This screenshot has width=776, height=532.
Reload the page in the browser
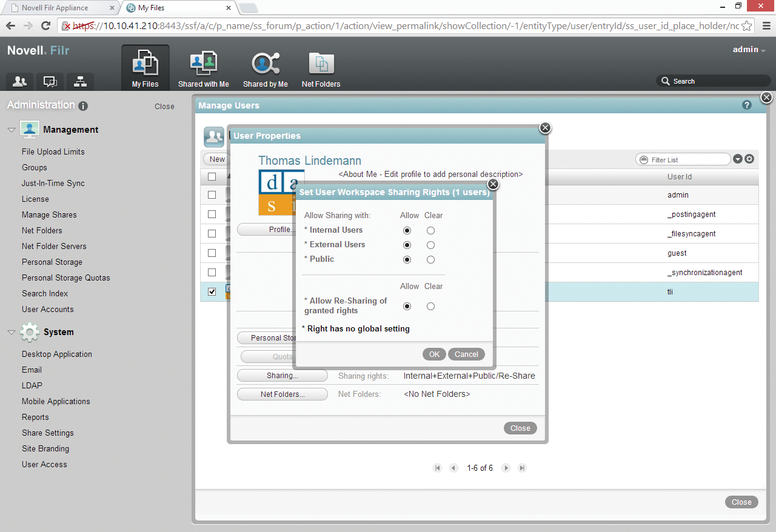pyautogui.click(x=45, y=25)
